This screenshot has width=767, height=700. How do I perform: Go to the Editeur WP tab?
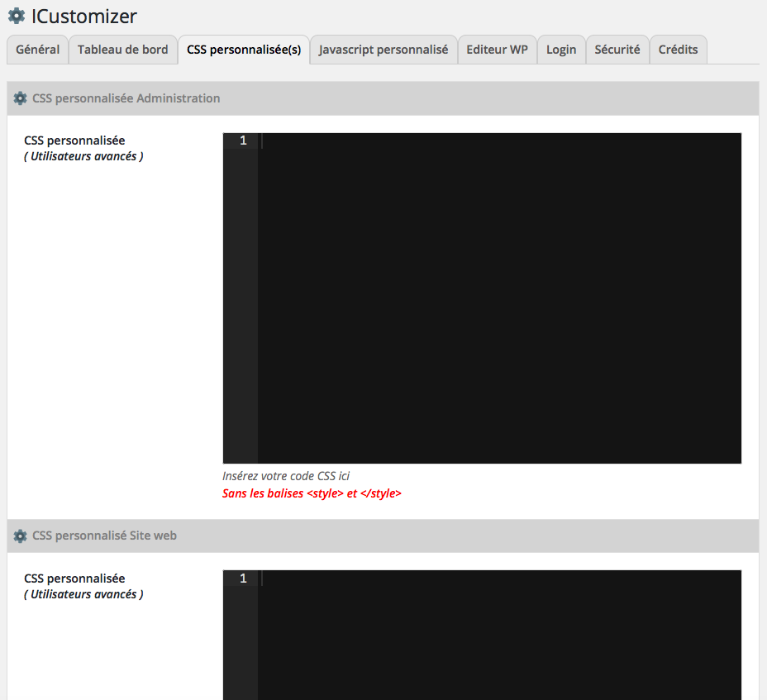point(497,50)
